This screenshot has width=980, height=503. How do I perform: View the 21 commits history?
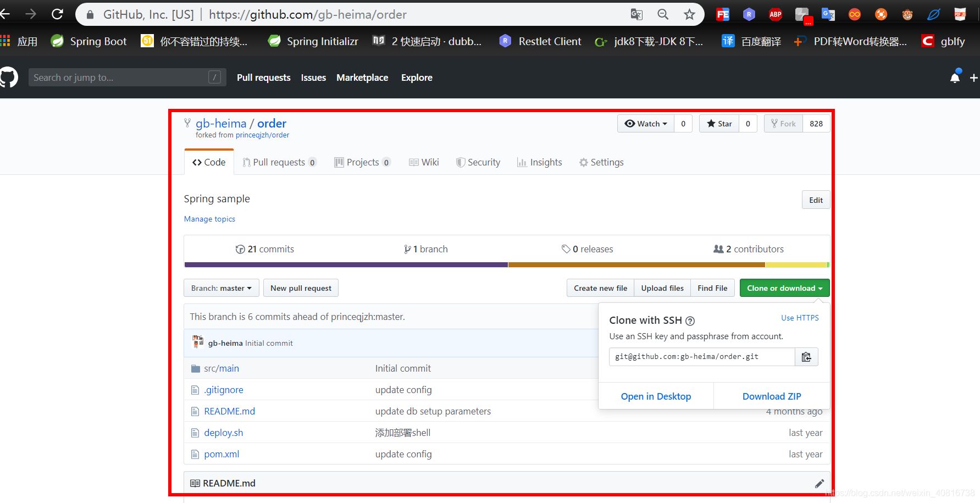pyautogui.click(x=265, y=249)
